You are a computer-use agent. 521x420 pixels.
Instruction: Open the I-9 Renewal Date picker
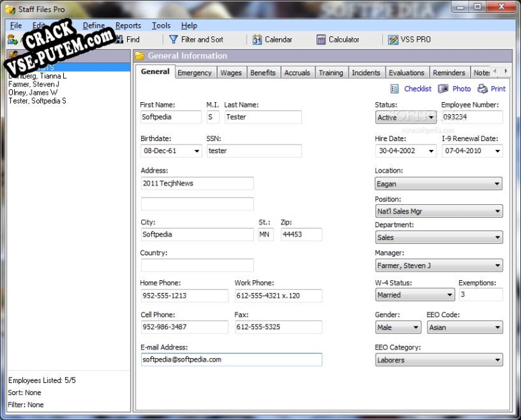pos(497,151)
